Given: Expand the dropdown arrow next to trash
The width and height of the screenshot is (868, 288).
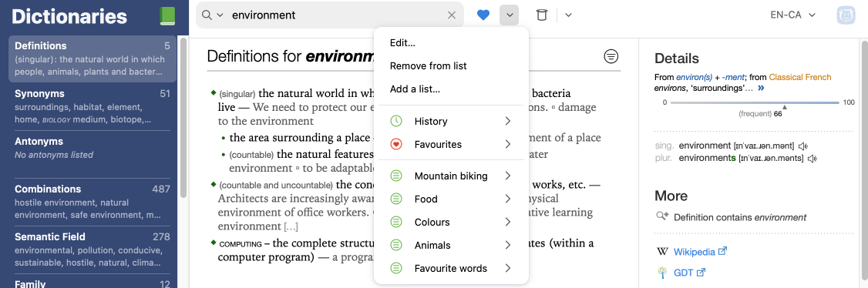Looking at the screenshot, I should pos(568,15).
